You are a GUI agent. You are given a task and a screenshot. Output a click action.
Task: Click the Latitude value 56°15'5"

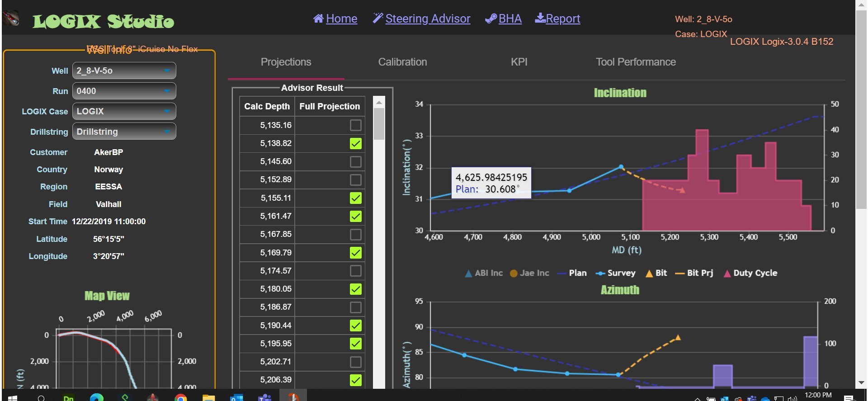pos(108,239)
